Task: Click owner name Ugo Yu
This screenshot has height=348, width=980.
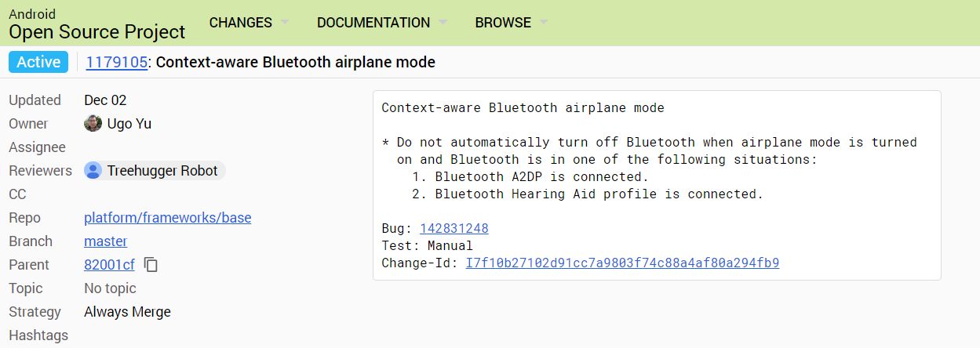Action: (x=129, y=124)
